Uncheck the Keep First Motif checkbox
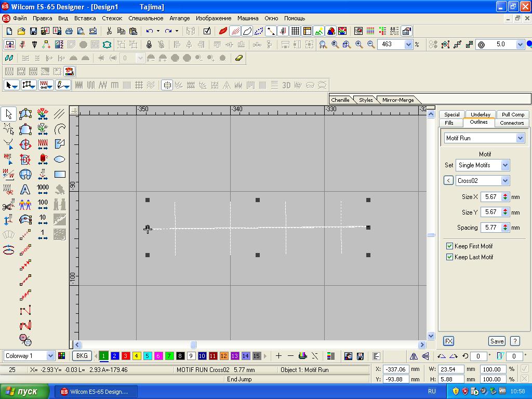This screenshot has width=532, height=399. point(450,246)
